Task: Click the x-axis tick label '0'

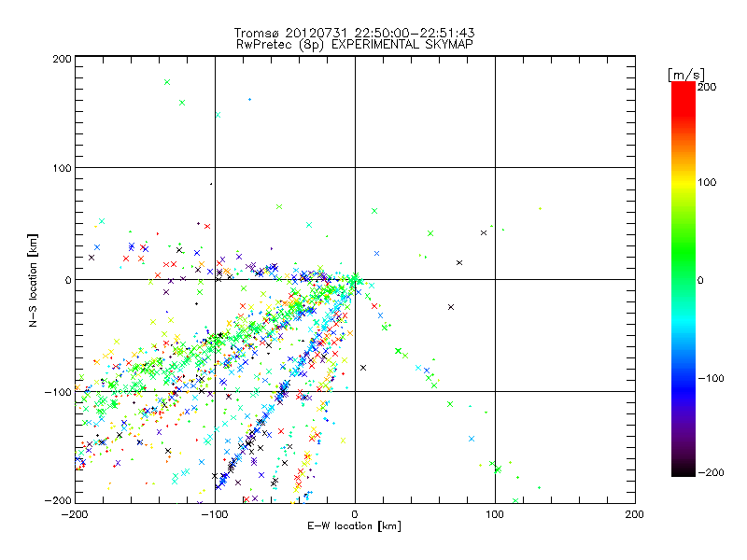Action: (355, 514)
